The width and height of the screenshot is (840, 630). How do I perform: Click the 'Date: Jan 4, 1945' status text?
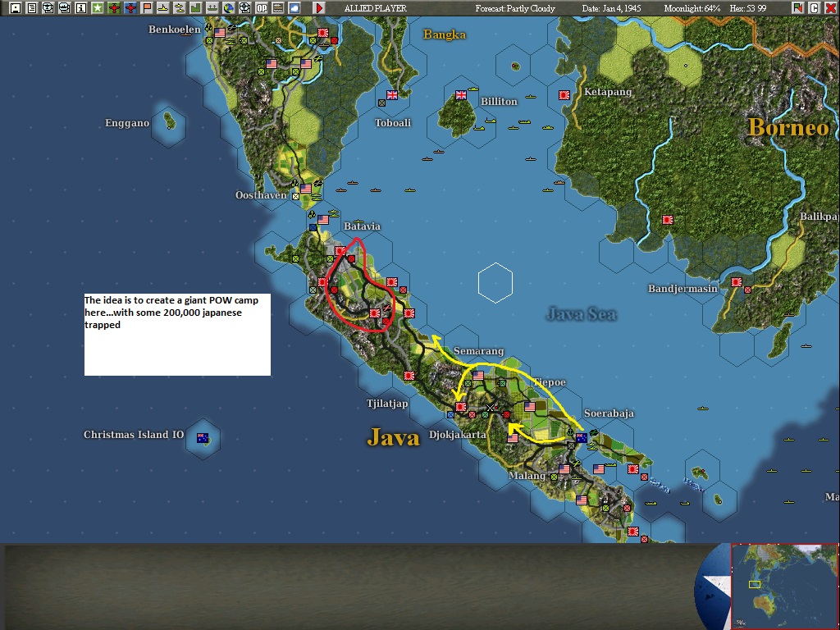coord(611,8)
